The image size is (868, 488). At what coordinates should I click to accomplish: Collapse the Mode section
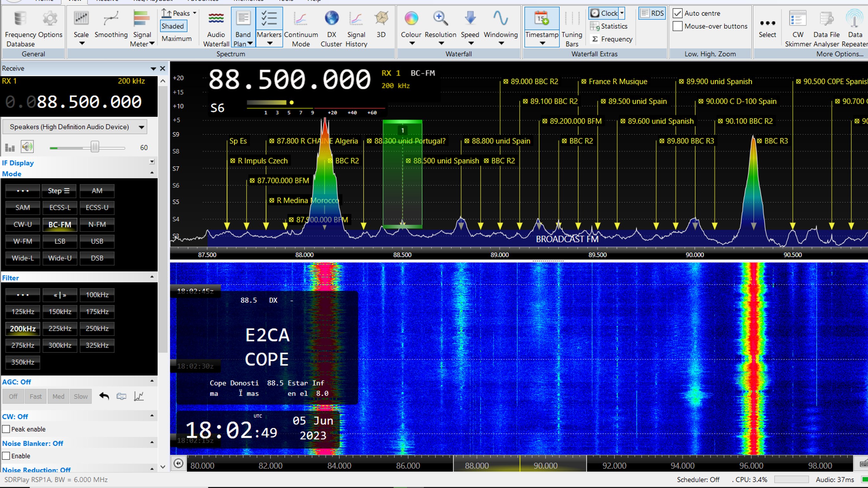152,173
